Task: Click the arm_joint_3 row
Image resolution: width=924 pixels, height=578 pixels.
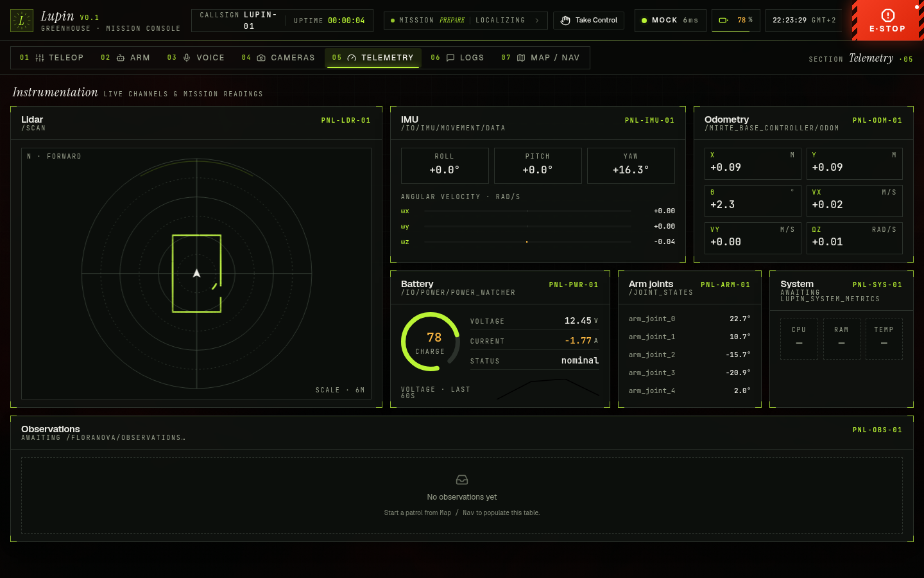Action: (x=690, y=372)
